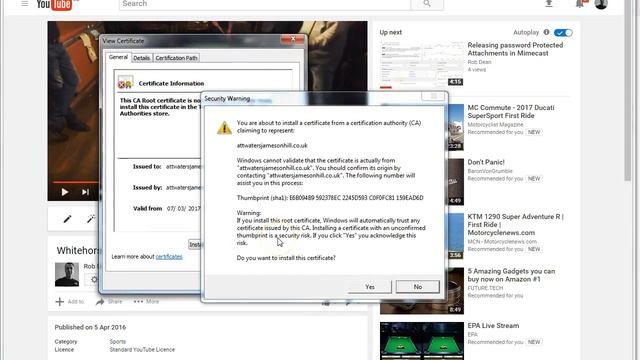This screenshot has height=360, width=640.
Task: Click the attwatersjamesonhill.co.uk domain text
Action: (x=272, y=146)
